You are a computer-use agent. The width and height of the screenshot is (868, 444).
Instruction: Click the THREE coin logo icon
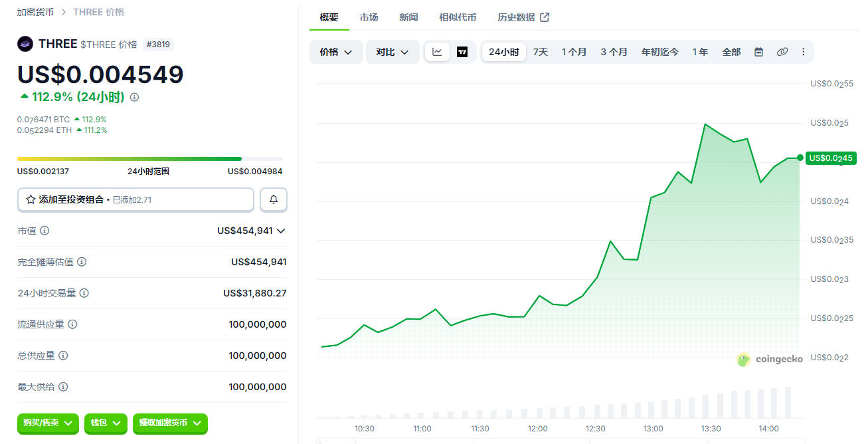pyautogui.click(x=25, y=45)
